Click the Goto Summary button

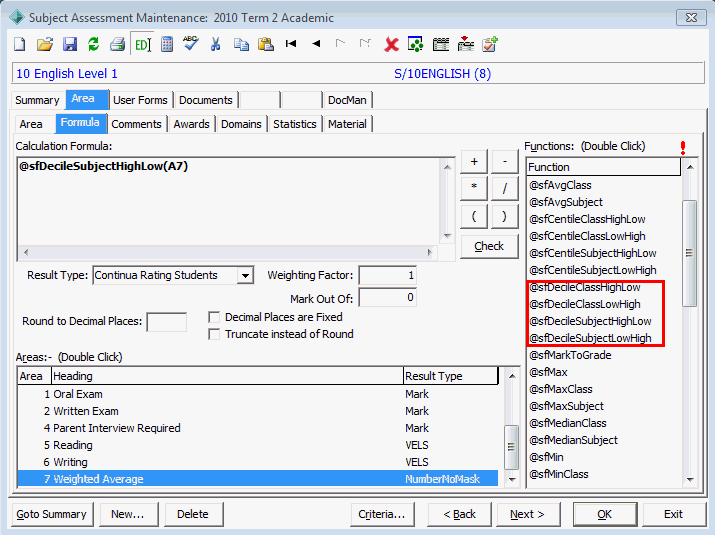(x=52, y=514)
